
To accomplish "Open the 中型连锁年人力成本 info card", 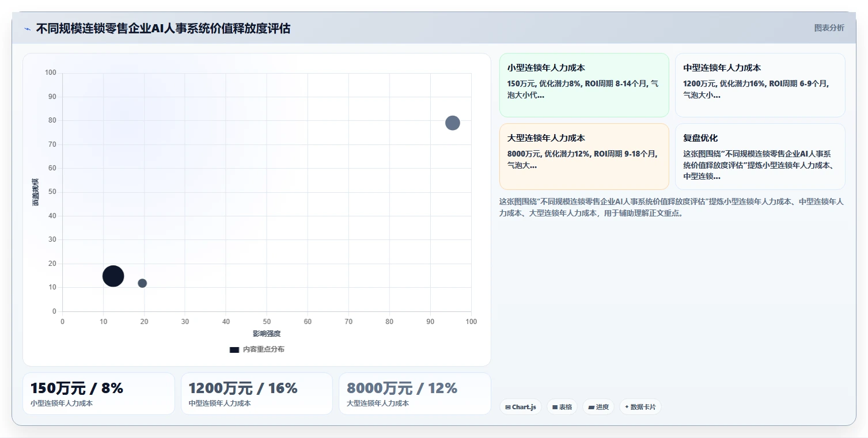I will (x=760, y=85).
